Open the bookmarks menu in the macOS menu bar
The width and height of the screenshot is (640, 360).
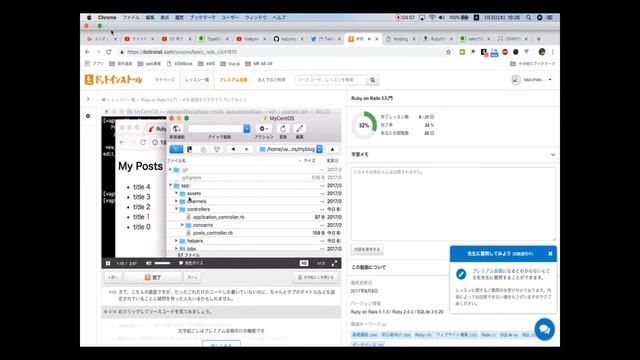(x=202, y=18)
